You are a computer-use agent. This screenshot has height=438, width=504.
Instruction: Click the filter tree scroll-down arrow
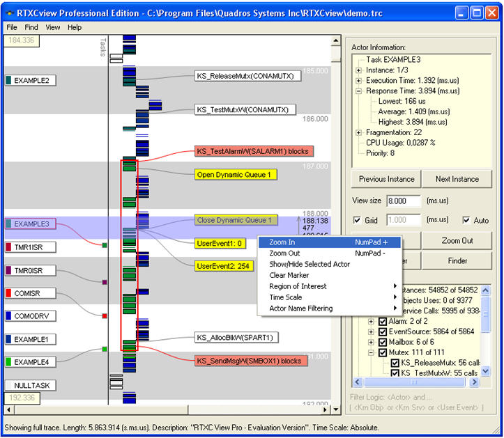pos(486,372)
